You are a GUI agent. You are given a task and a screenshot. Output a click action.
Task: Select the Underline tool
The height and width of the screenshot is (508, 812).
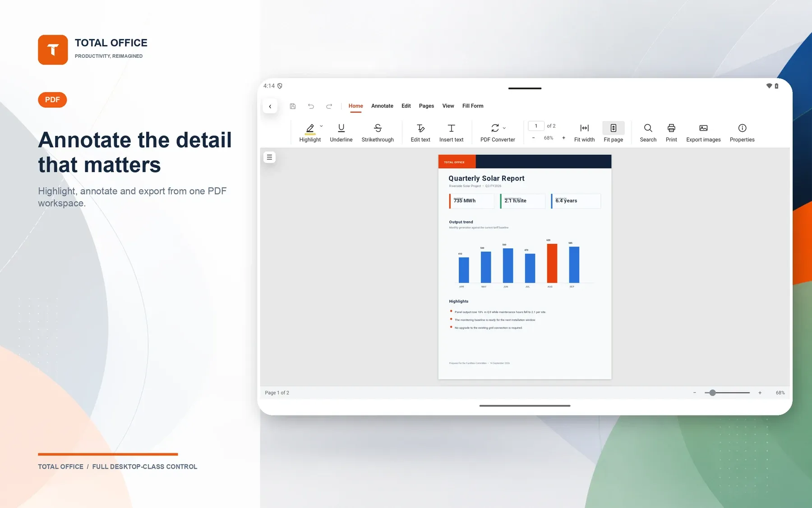coord(341,133)
